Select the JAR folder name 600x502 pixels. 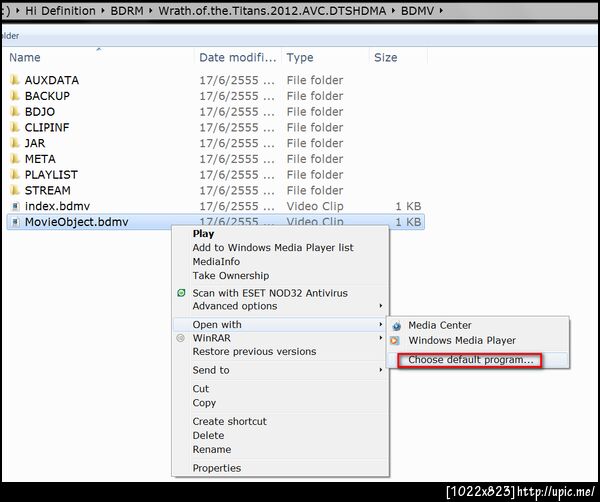point(35,143)
